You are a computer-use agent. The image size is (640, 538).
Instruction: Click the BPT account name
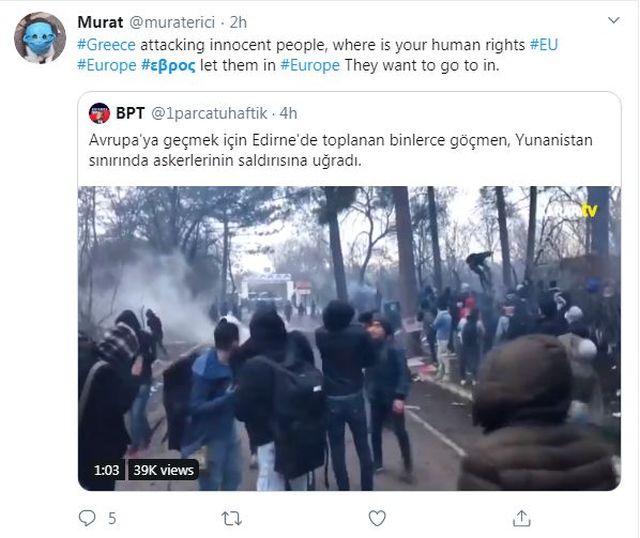point(130,113)
